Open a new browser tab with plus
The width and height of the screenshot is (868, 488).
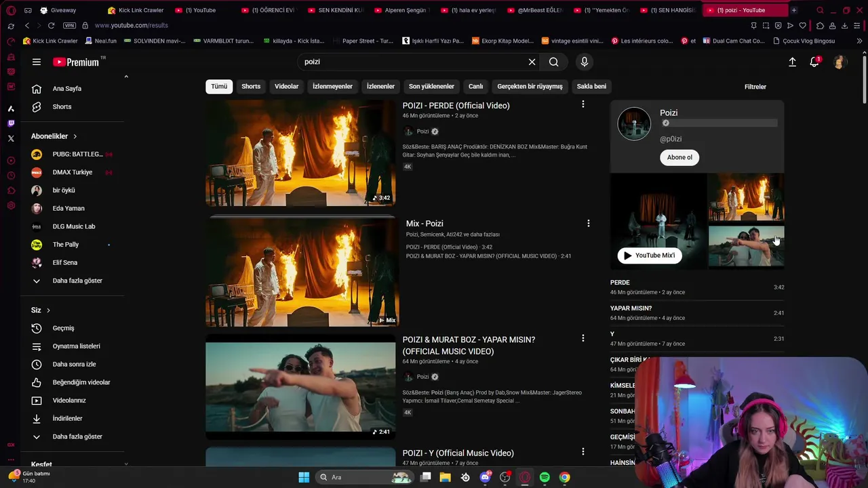pyautogui.click(x=793, y=10)
